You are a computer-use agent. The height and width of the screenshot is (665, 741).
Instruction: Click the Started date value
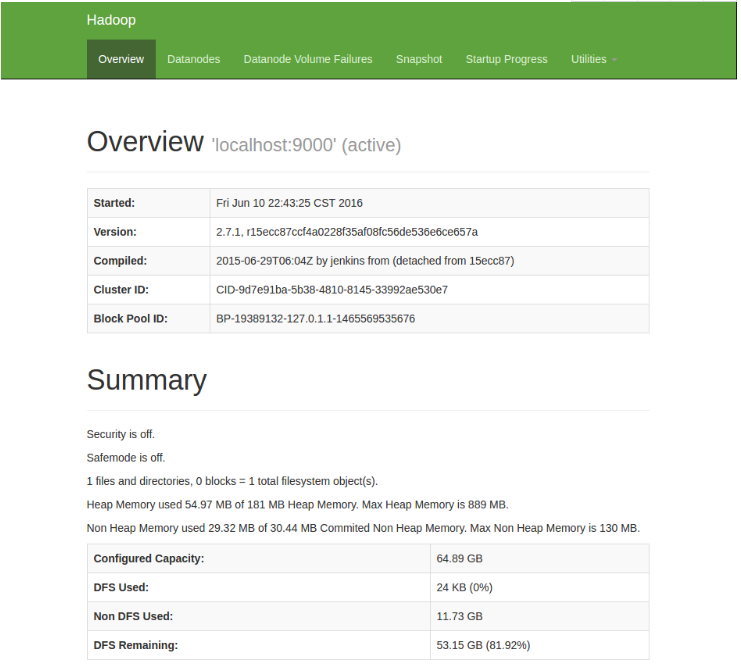pyautogui.click(x=289, y=203)
